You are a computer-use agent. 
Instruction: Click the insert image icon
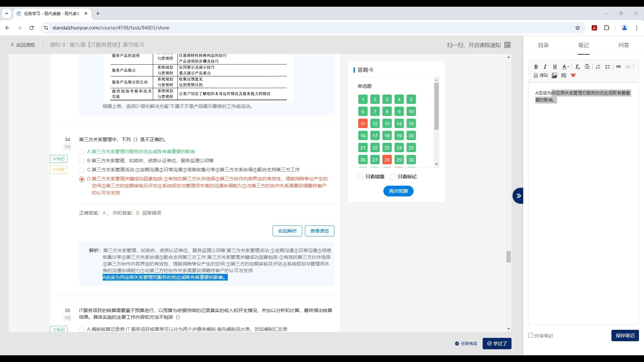click(554, 75)
